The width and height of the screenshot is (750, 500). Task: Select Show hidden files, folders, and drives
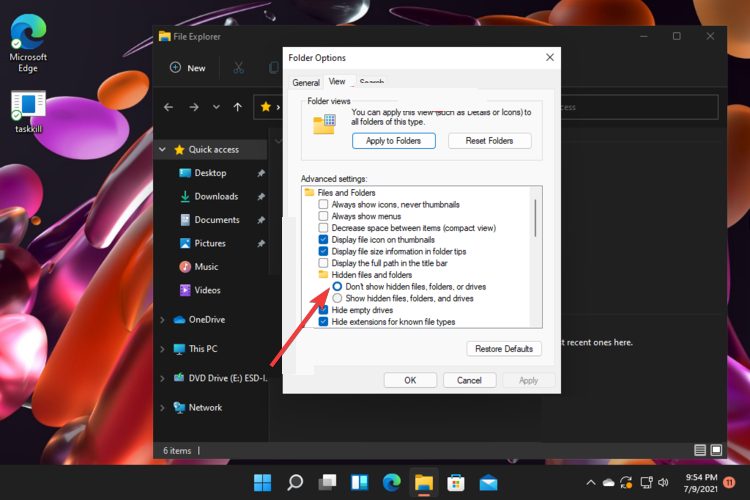click(x=337, y=298)
